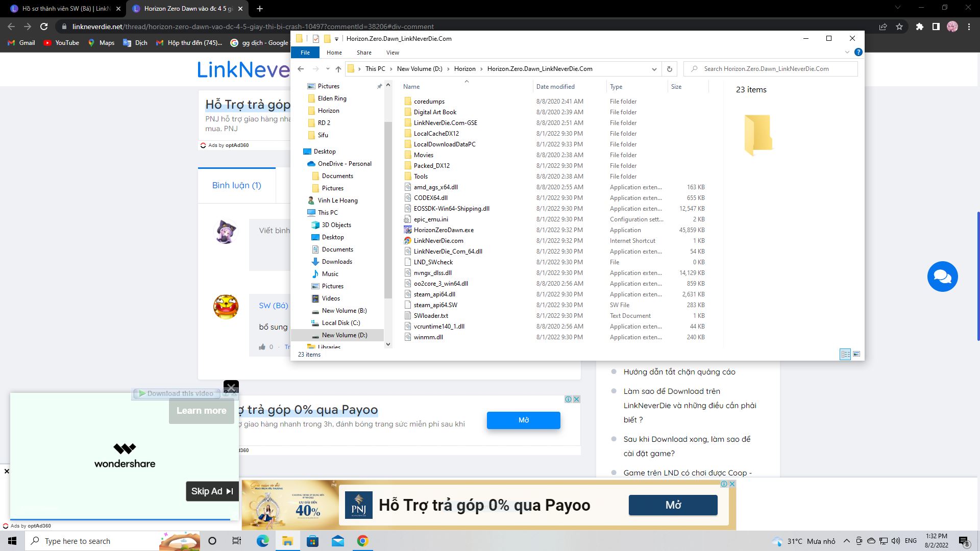The width and height of the screenshot is (980, 551).
Task: Click breadcrumb chevron after Horizon
Action: click(x=481, y=69)
